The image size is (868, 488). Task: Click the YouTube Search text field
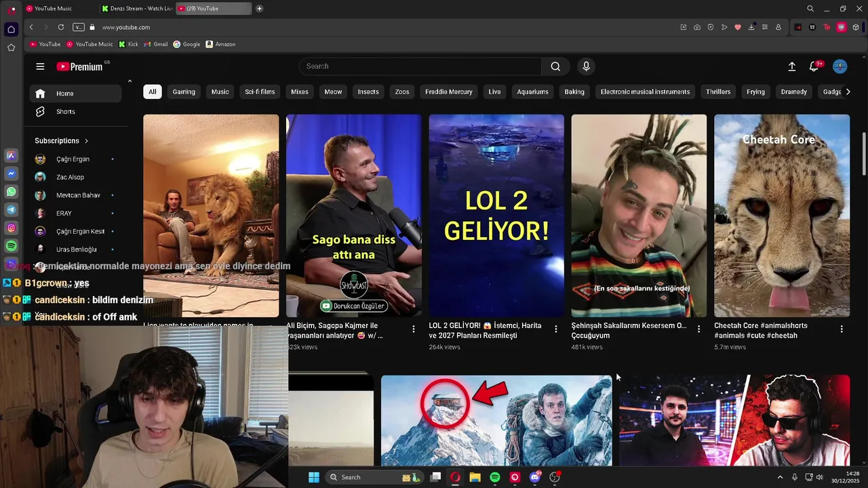(x=420, y=66)
